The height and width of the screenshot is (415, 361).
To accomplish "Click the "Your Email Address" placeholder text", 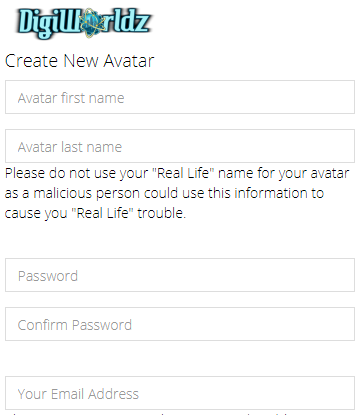I will [x=78, y=394].
